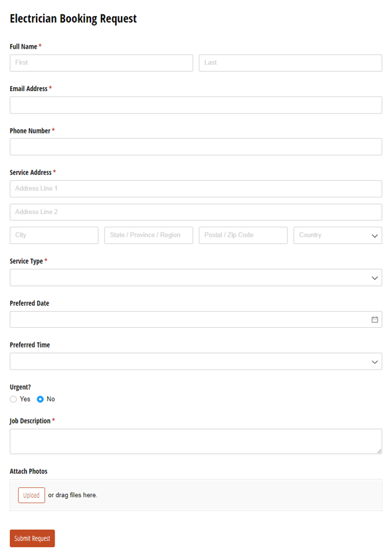Click the Service Address label

click(31, 173)
